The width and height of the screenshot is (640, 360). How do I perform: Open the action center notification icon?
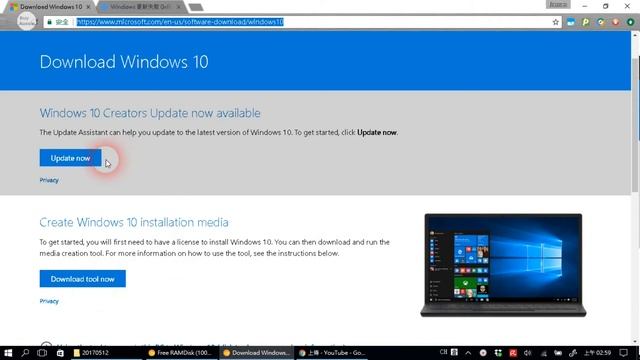[x=623, y=353]
